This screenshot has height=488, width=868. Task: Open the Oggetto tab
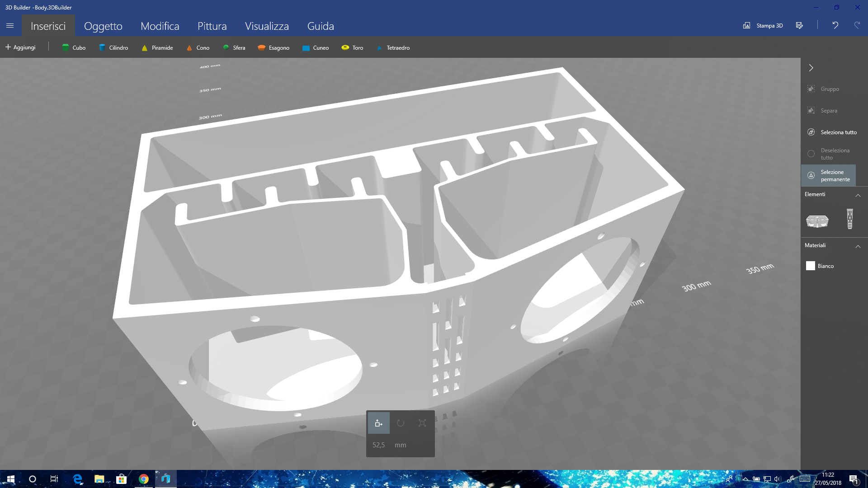point(103,26)
